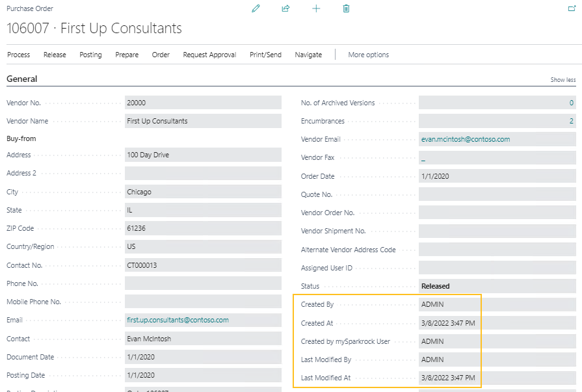Open the Posting menu

[90, 55]
